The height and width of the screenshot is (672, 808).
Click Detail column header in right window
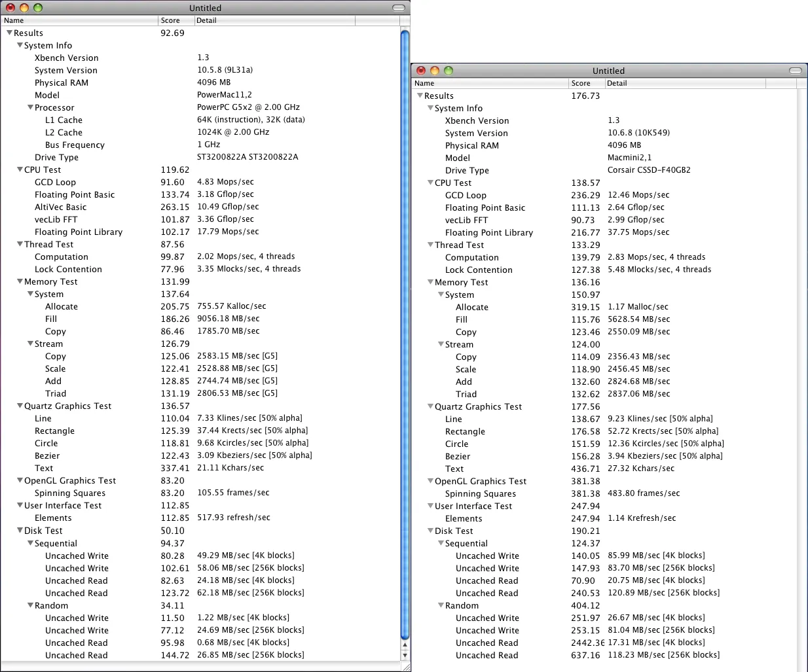click(685, 83)
